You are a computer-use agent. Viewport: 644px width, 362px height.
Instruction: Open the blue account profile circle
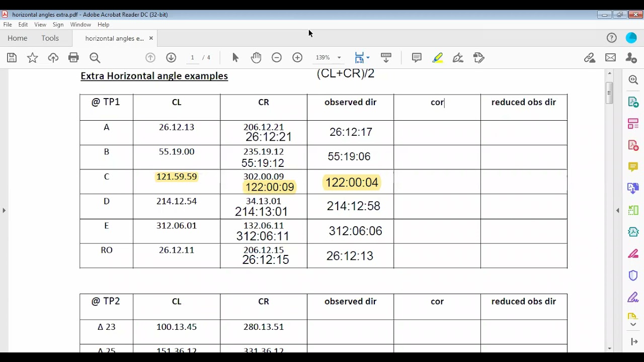coord(631,38)
